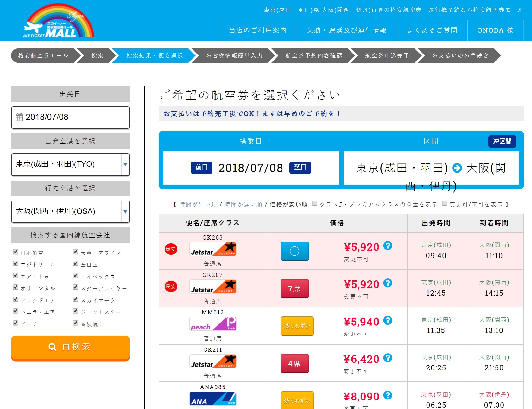The image size is (532, 409).
Task: Uncheck the 日本航空 airline checkbox
Action: [x=16, y=252]
